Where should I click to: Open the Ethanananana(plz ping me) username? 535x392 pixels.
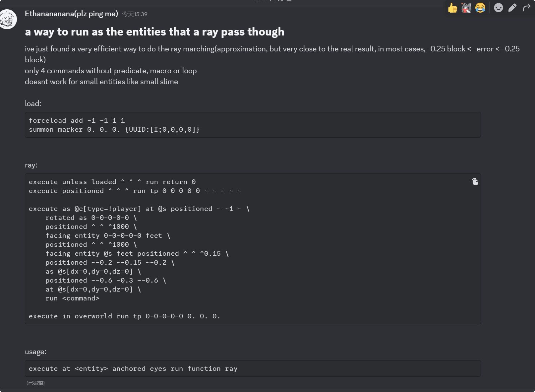click(71, 14)
